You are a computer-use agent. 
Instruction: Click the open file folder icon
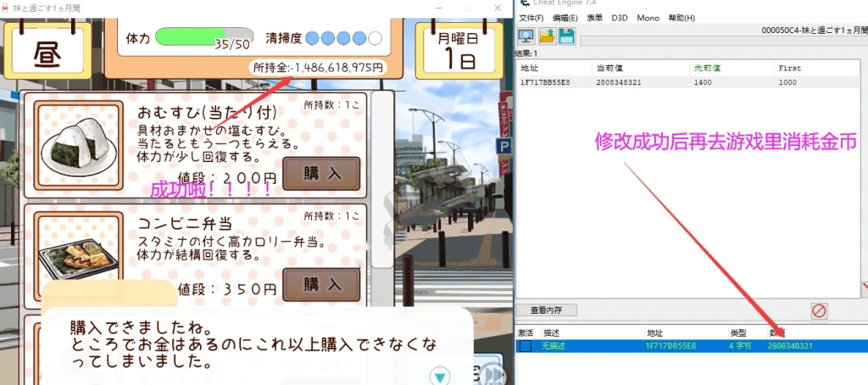tap(548, 36)
